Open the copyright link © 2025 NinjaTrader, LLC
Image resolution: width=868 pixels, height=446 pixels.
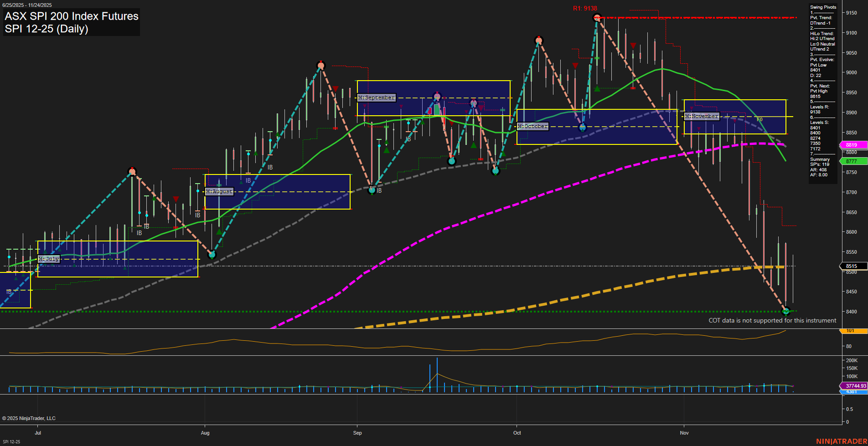point(29,418)
